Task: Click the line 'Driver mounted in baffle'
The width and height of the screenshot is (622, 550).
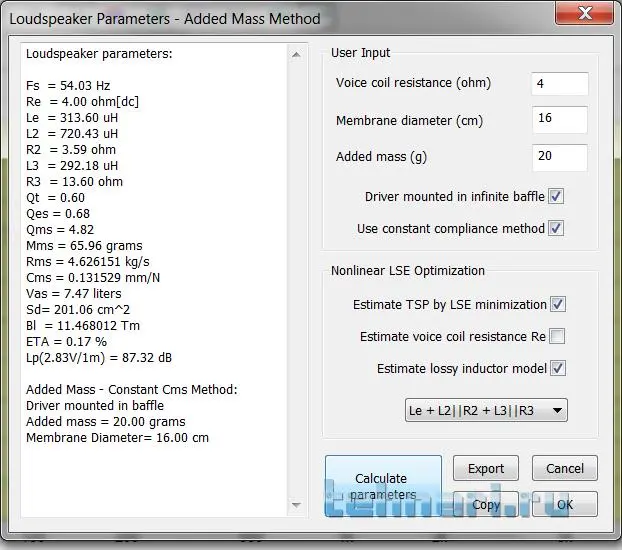Action: pyautogui.click(x=95, y=406)
